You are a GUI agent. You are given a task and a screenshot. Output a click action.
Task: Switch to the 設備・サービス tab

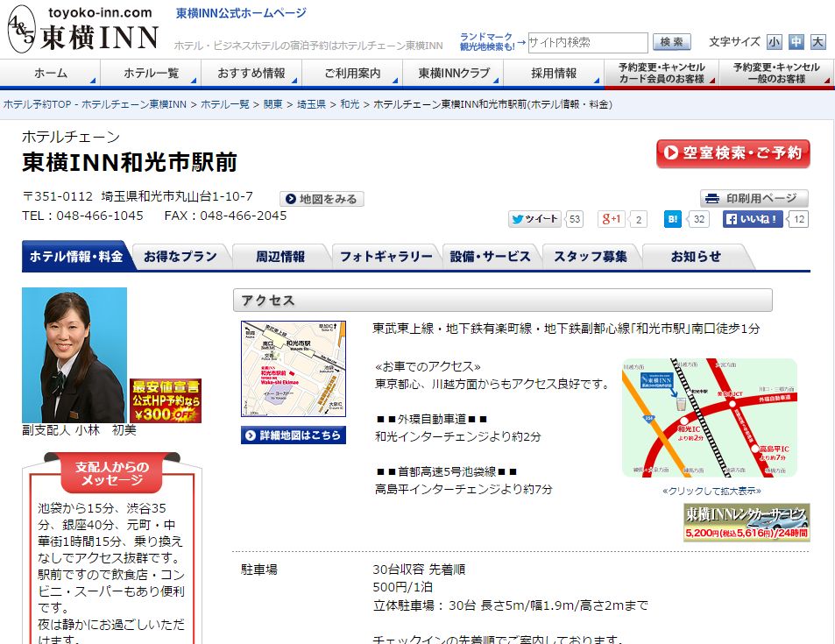pyautogui.click(x=491, y=257)
